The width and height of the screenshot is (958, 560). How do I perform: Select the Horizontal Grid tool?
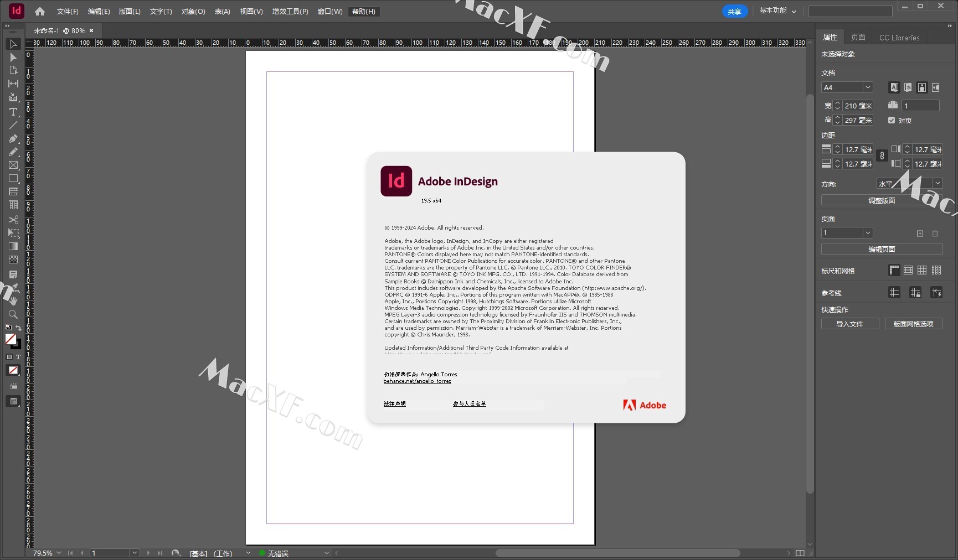(x=13, y=191)
